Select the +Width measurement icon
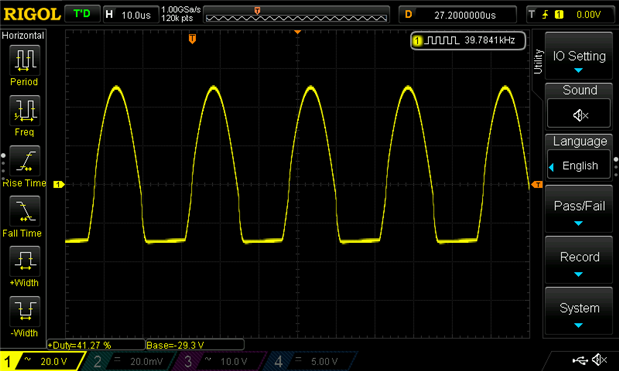Image resolution: width=619 pixels, height=371 pixels. (24, 261)
